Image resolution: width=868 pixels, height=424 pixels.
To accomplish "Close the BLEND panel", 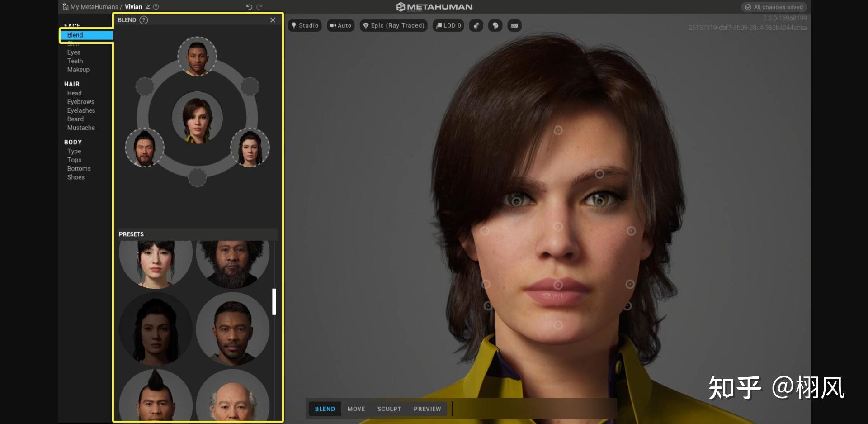I will coord(273,20).
